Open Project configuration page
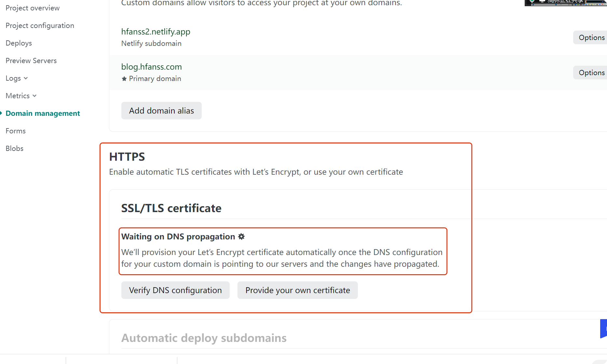Image resolution: width=607 pixels, height=364 pixels. 40,25
